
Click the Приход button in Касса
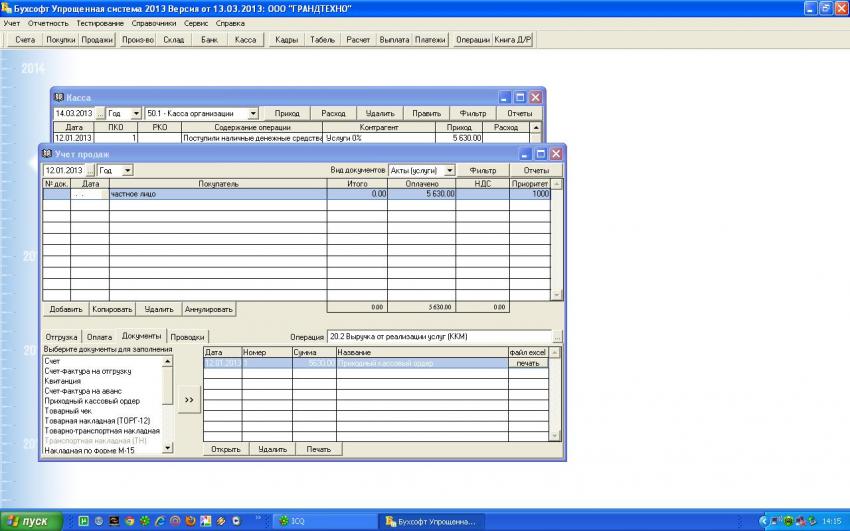287,114
